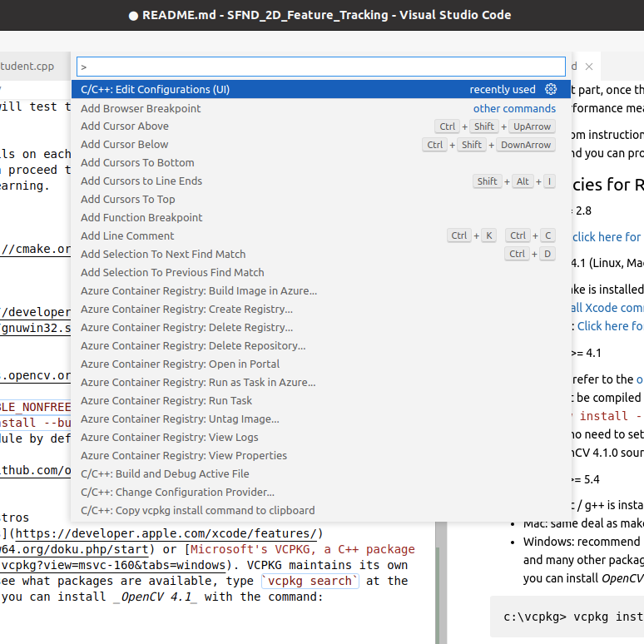Focus the command palette input field

pos(321,67)
